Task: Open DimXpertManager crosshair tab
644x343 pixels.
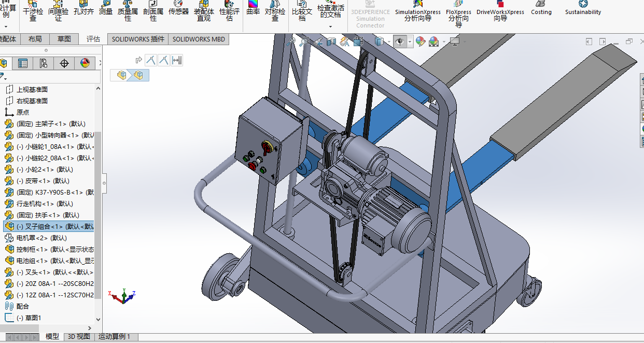Action: pyautogui.click(x=64, y=63)
